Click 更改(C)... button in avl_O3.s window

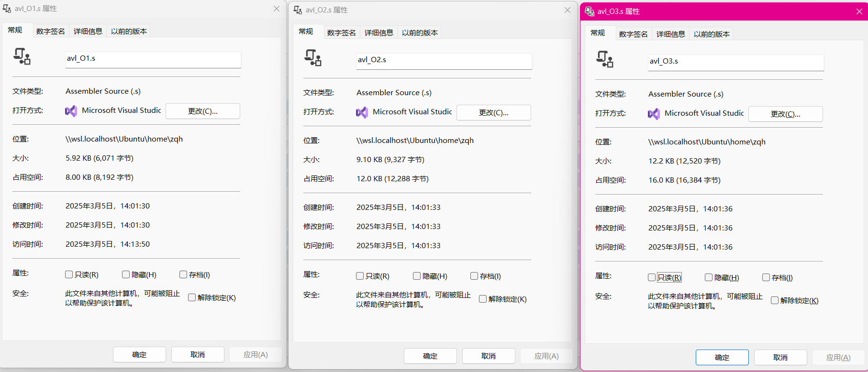point(786,114)
